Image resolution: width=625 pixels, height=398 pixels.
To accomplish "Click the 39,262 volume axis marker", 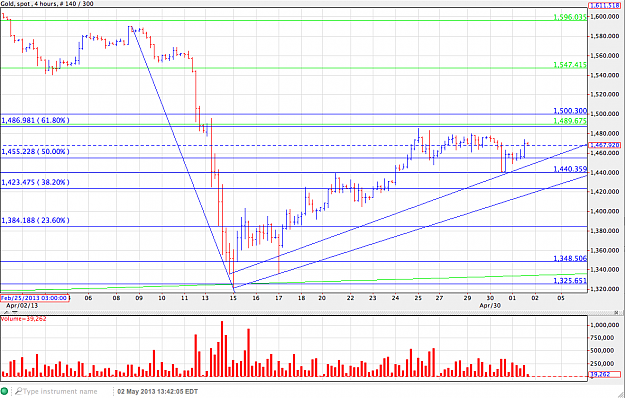I will [604, 374].
